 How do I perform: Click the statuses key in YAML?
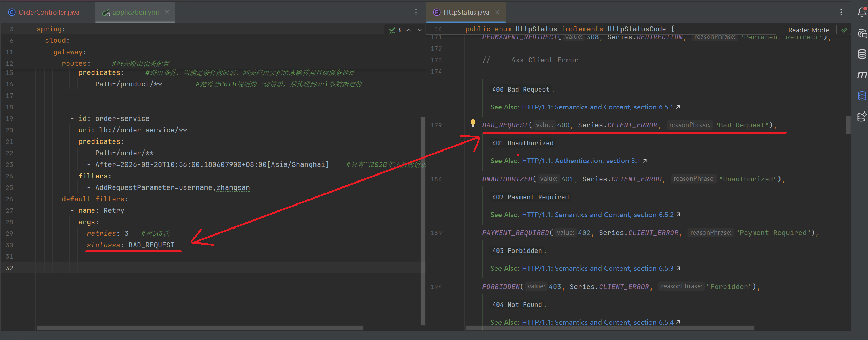tap(103, 245)
